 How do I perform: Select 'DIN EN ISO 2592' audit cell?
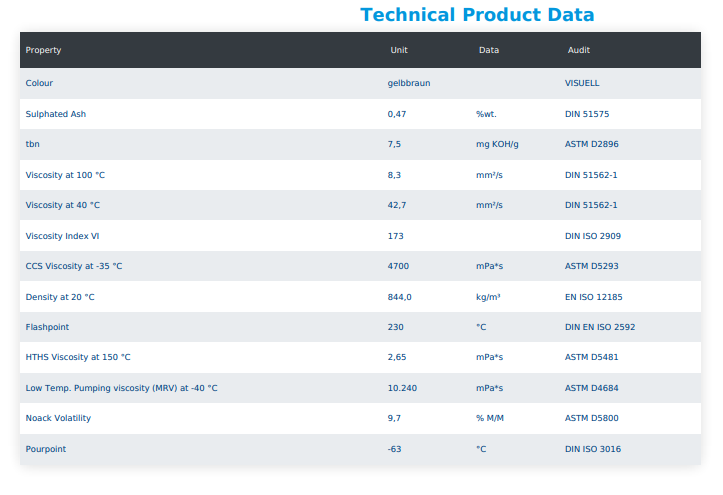point(600,327)
